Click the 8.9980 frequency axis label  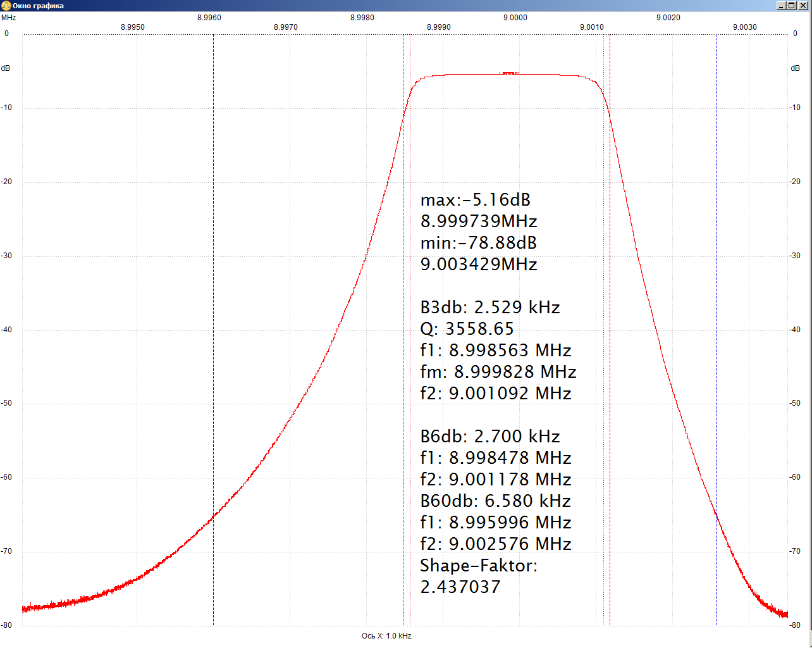362,18
